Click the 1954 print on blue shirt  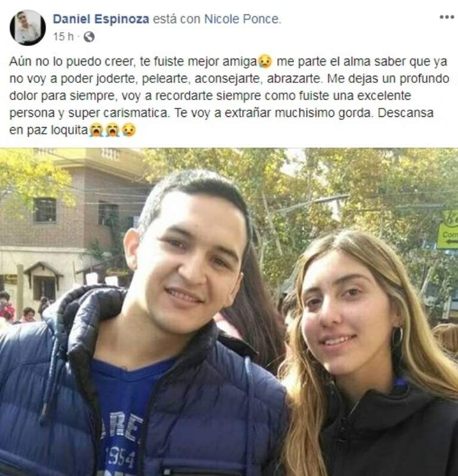coord(120,458)
